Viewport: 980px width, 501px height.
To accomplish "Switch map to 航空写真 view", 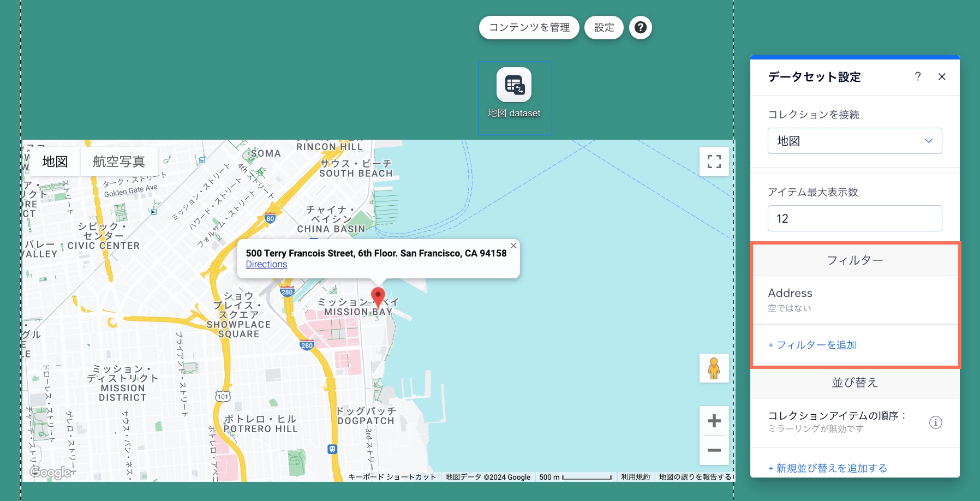I will (x=119, y=162).
